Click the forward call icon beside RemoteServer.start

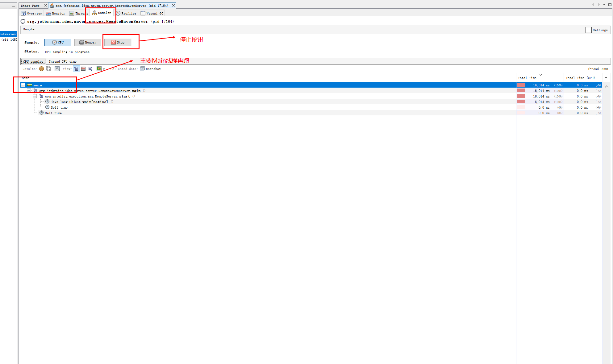pos(41,96)
